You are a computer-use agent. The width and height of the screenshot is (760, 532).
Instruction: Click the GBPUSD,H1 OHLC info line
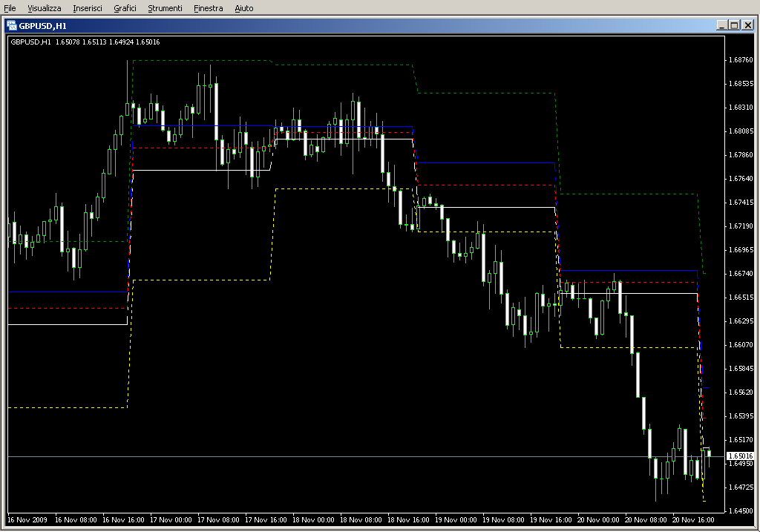(85, 42)
